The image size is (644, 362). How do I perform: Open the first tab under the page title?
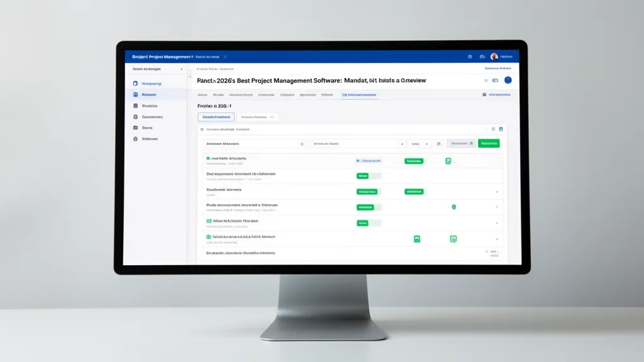[x=203, y=95]
